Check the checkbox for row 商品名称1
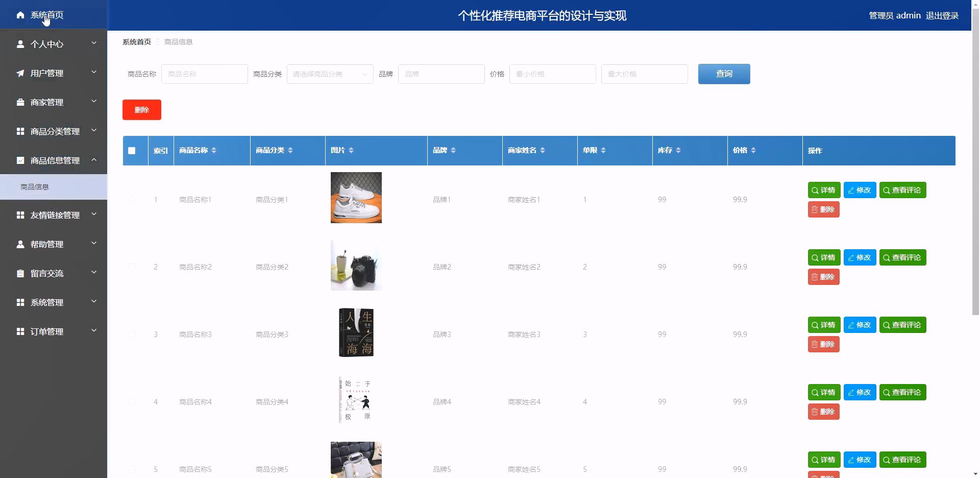Image resolution: width=980 pixels, height=478 pixels. (x=132, y=200)
